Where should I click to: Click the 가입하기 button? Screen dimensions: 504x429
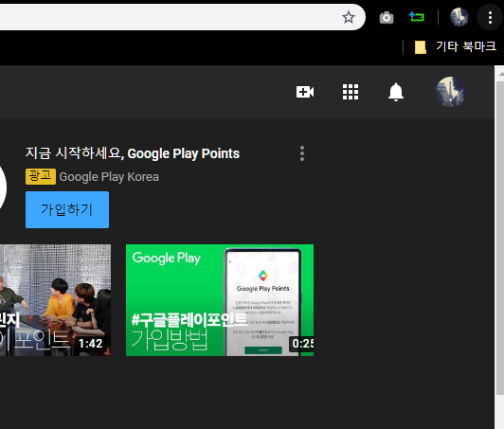click(x=67, y=209)
